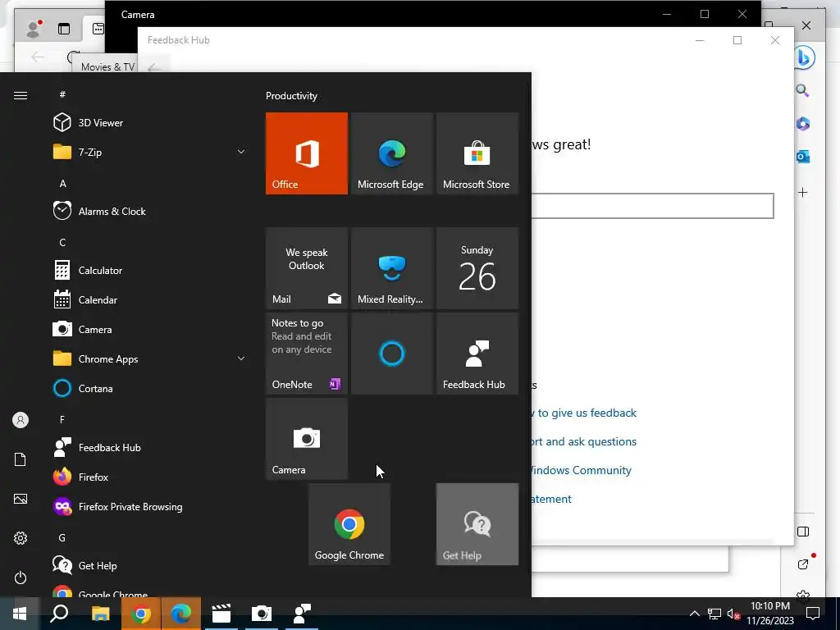This screenshot has width=840, height=630.
Task: Open Calendar from app list
Action: pos(150,300)
